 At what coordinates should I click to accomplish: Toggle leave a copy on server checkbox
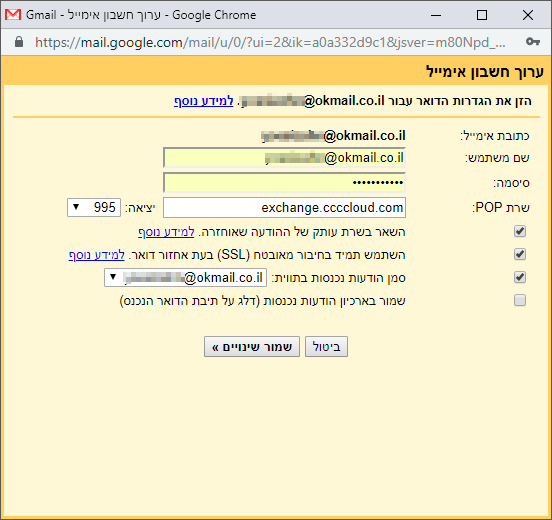[x=520, y=232]
